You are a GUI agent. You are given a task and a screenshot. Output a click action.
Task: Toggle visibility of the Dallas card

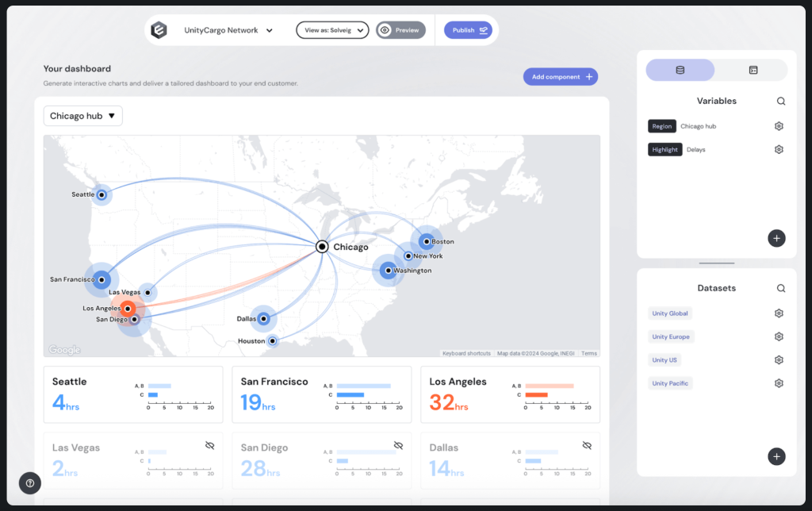coord(587,445)
